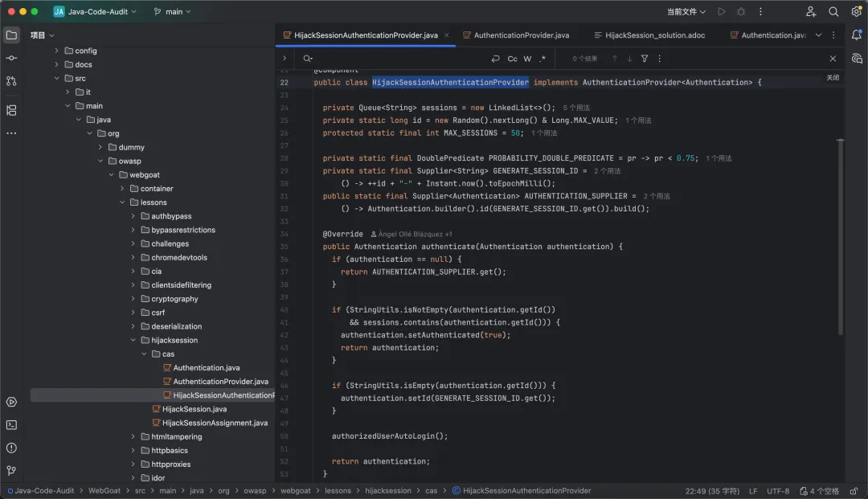Open the 当前文件 run configuration dropdown
The width and height of the screenshot is (868, 499).
click(x=686, y=11)
